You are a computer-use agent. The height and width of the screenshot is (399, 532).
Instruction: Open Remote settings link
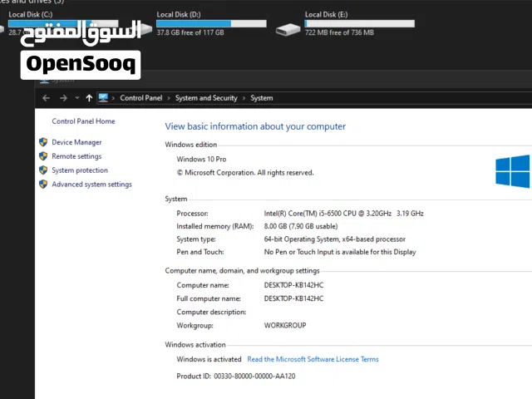pyautogui.click(x=76, y=156)
